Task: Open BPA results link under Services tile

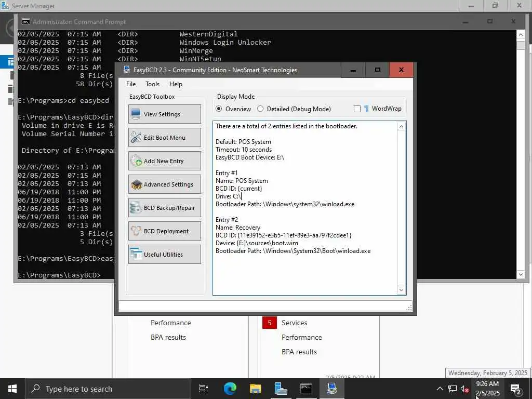Action: pos(299,352)
